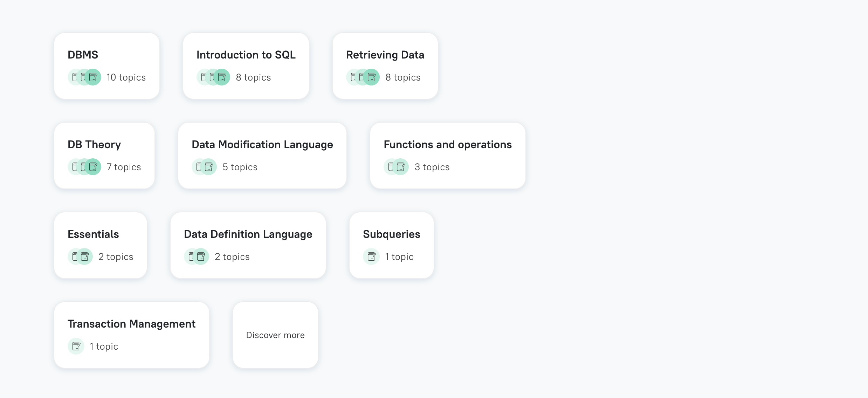Select the Subqueries heading

392,234
